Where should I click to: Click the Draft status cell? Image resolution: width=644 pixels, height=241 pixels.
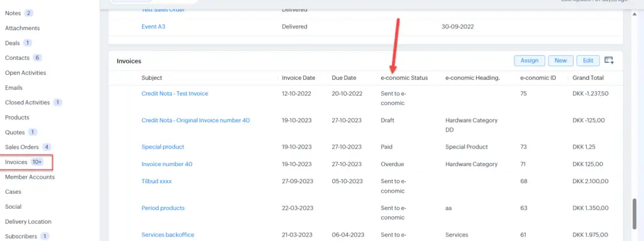click(x=387, y=121)
